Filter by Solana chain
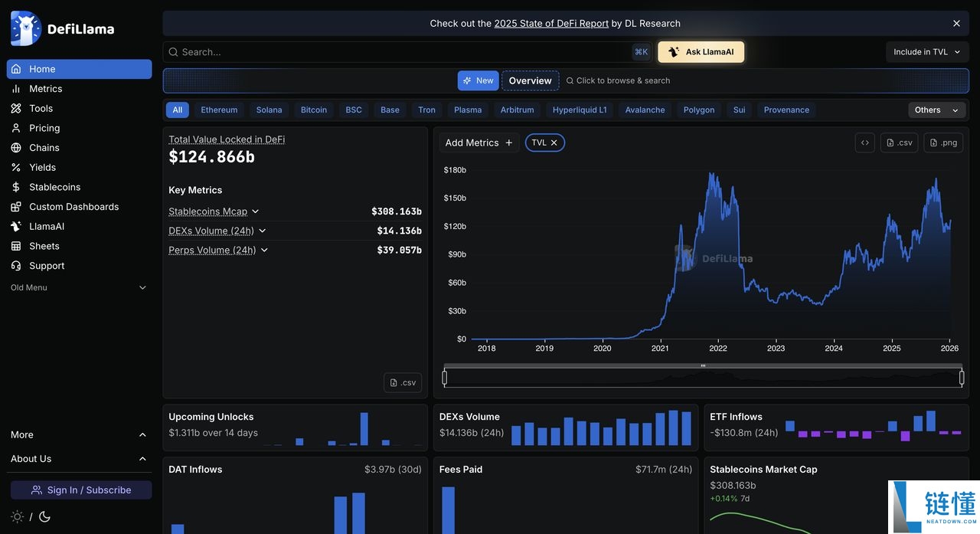980x534 pixels. coord(269,110)
